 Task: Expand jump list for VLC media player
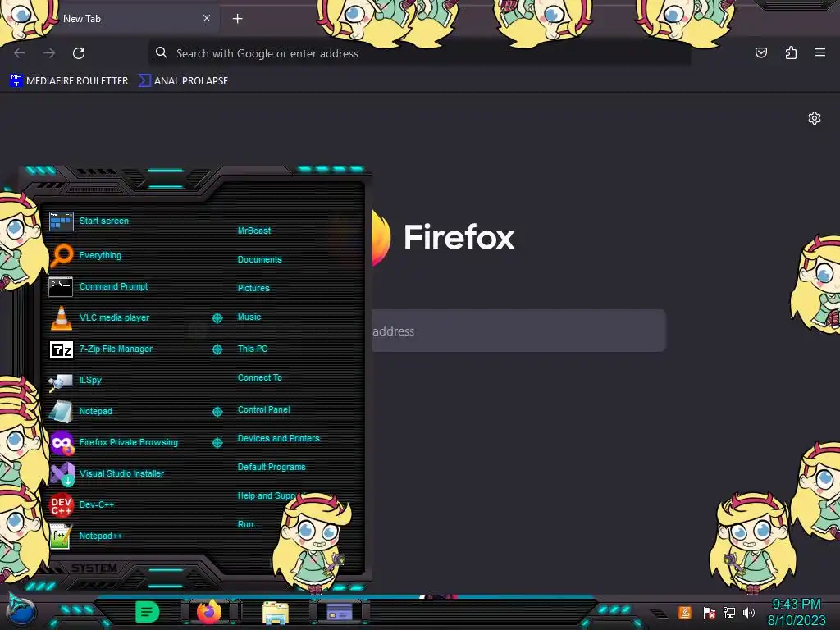coord(217,318)
